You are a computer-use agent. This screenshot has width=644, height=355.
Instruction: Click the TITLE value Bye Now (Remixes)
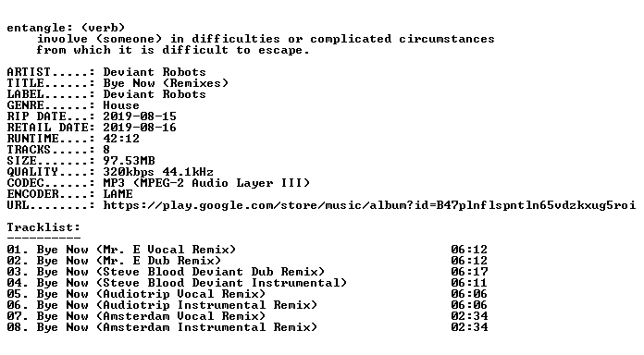166,83
